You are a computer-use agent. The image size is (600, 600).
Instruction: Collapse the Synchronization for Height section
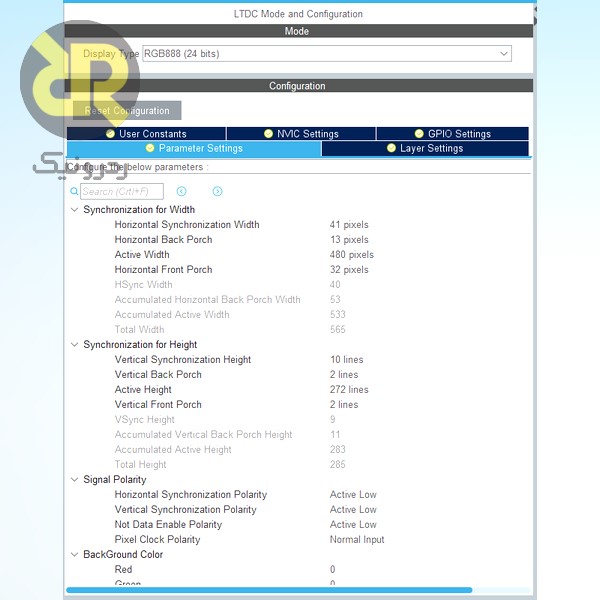click(74, 345)
